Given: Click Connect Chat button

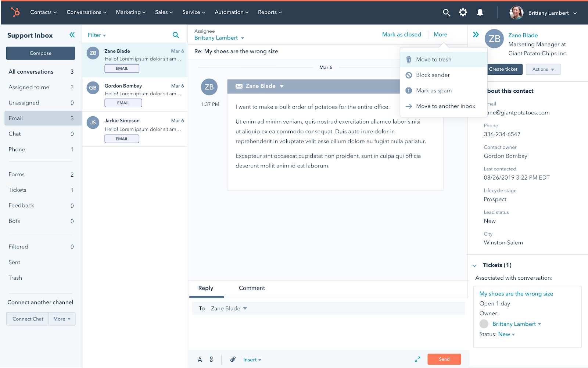Looking at the screenshot, I should coord(28,319).
